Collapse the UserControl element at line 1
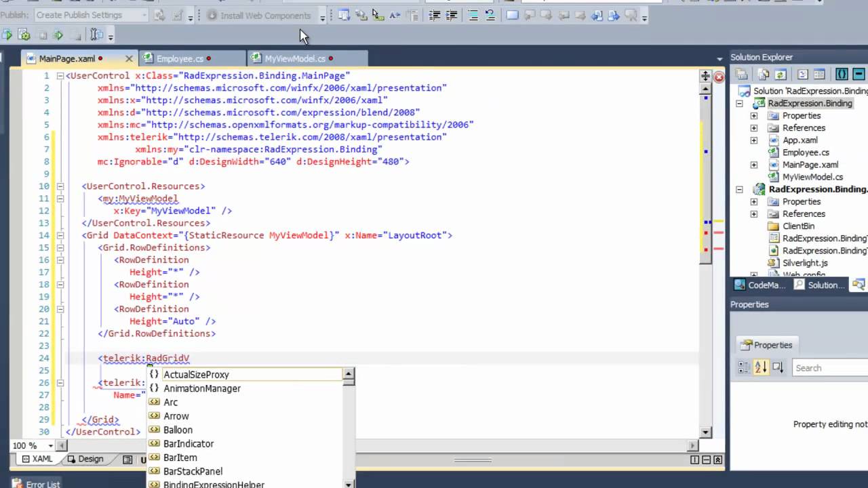Viewport: 868px width, 488px height. [60, 76]
